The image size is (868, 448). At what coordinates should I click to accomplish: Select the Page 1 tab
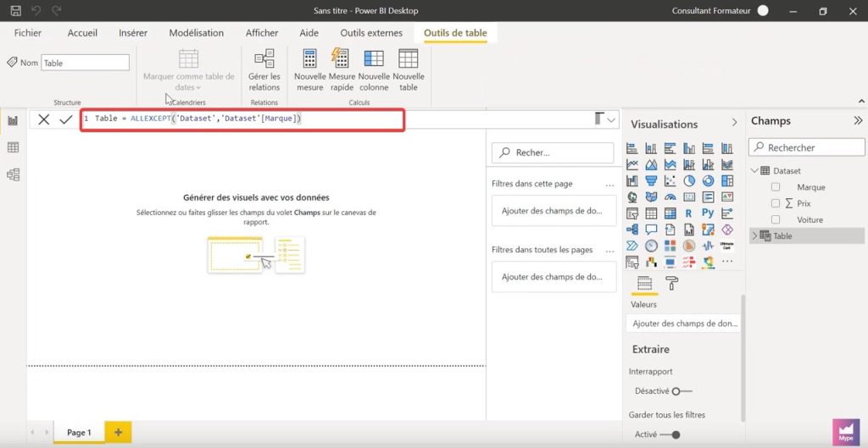(79, 433)
